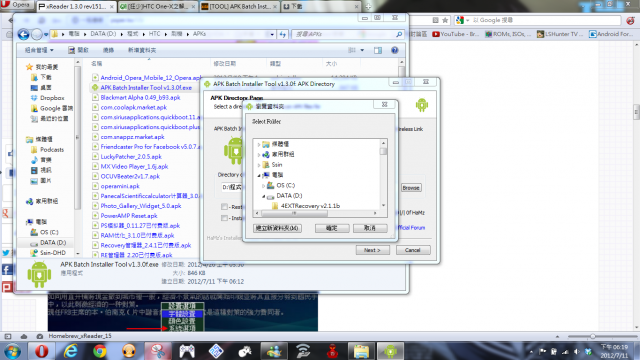Image resolution: width=640 pixels, height=360 pixels.
Task: Toggle first checkbox in APK Directory page
Action: coord(224,207)
